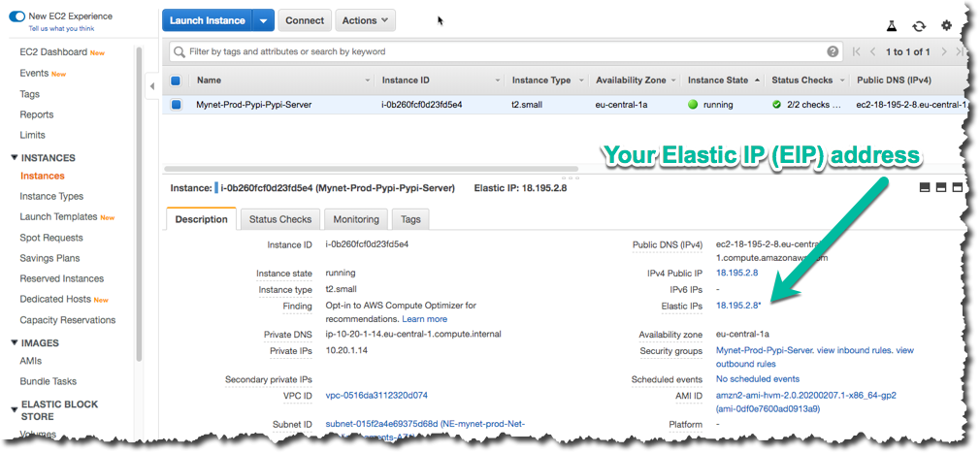Switch to the Description tab
Screen dimensions: 980x453
(x=201, y=219)
